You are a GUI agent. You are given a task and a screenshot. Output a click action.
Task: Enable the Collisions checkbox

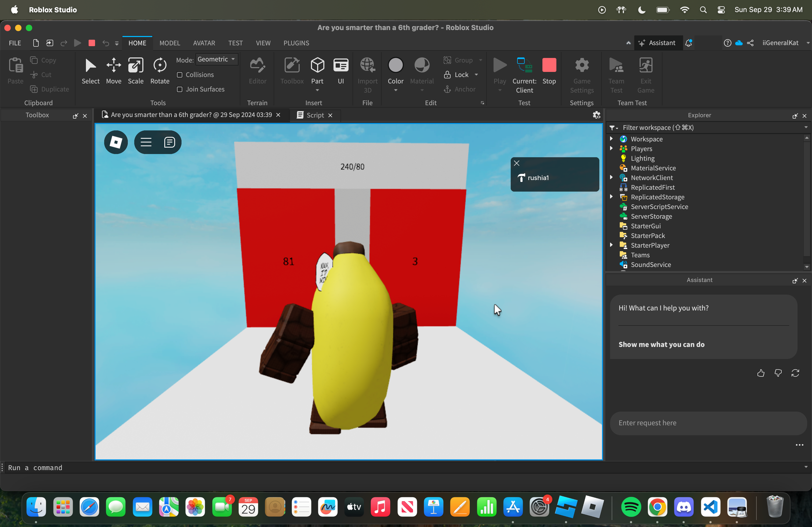tap(180, 75)
